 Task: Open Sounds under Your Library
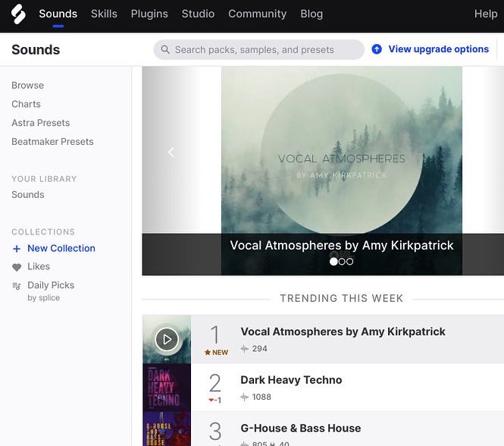(x=27, y=195)
